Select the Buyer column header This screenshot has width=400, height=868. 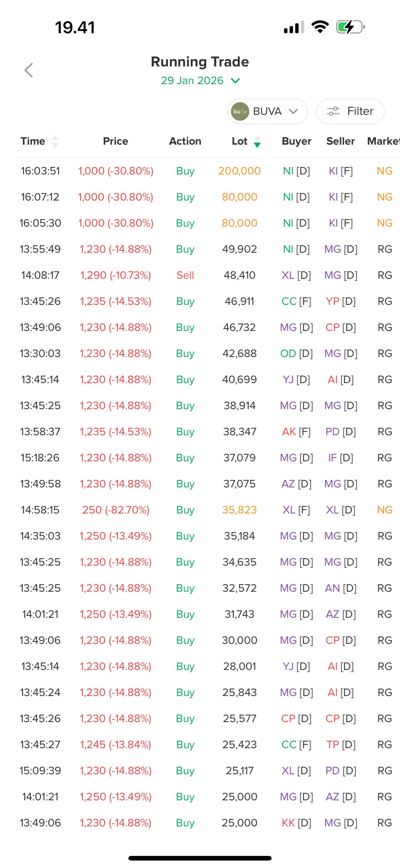[296, 141]
